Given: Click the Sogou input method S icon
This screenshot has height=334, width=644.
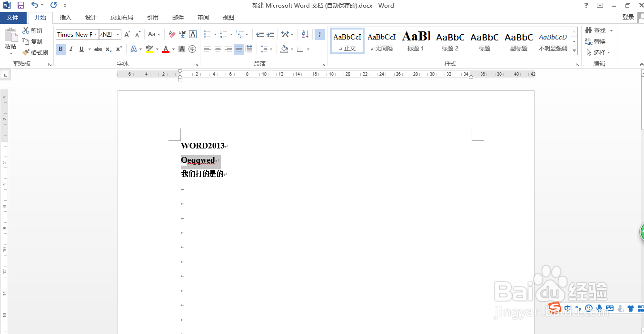Looking at the screenshot, I should [554, 308].
